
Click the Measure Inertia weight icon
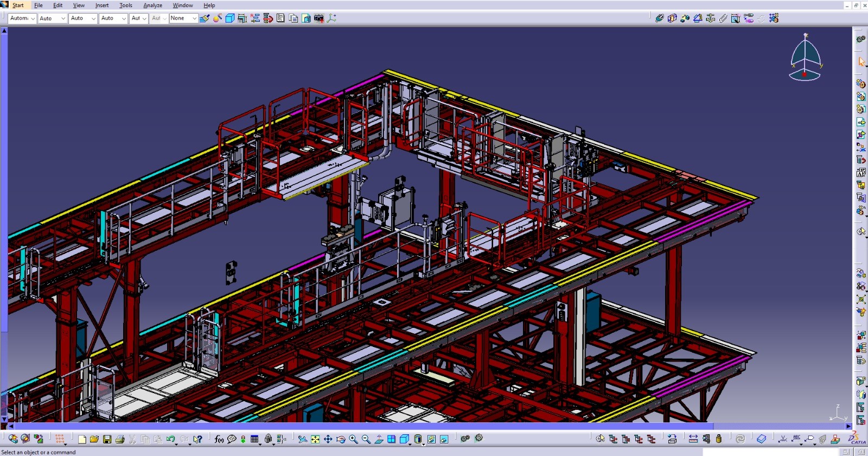(719, 439)
